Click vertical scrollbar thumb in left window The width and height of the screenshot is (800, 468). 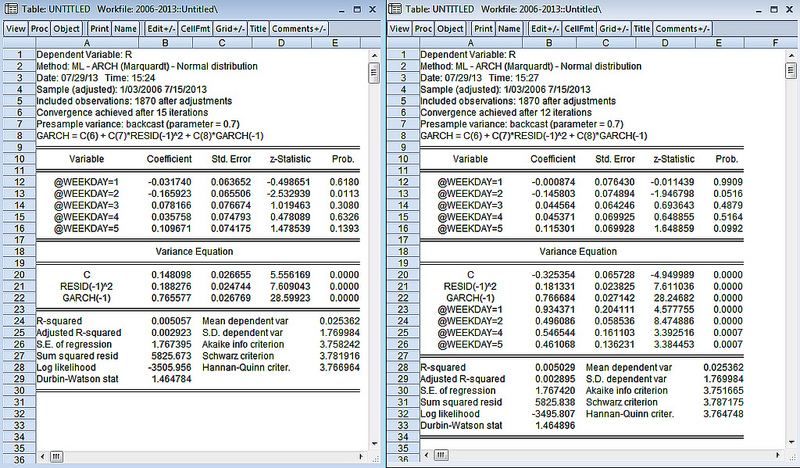click(x=374, y=72)
